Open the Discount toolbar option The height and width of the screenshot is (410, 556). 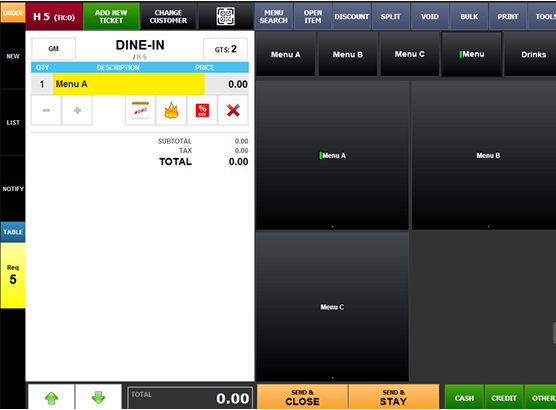[x=351, y=16]
